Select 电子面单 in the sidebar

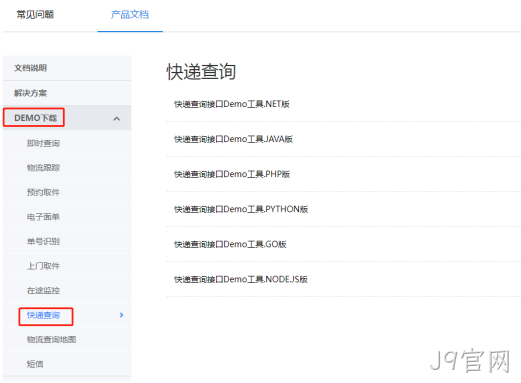coord(43,217)
